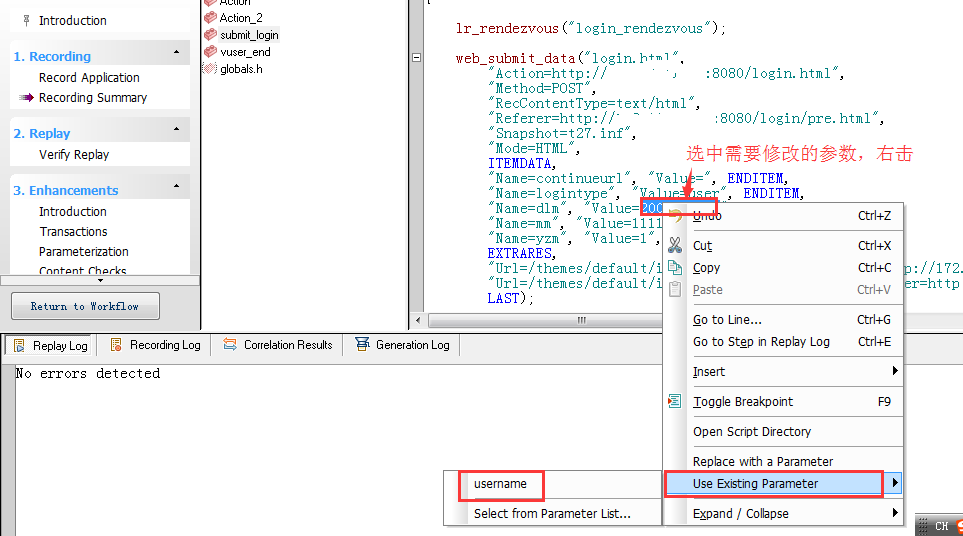The image size is (963, 536).
Task: Select globals.h in the script tree
Action: (241, 69)
